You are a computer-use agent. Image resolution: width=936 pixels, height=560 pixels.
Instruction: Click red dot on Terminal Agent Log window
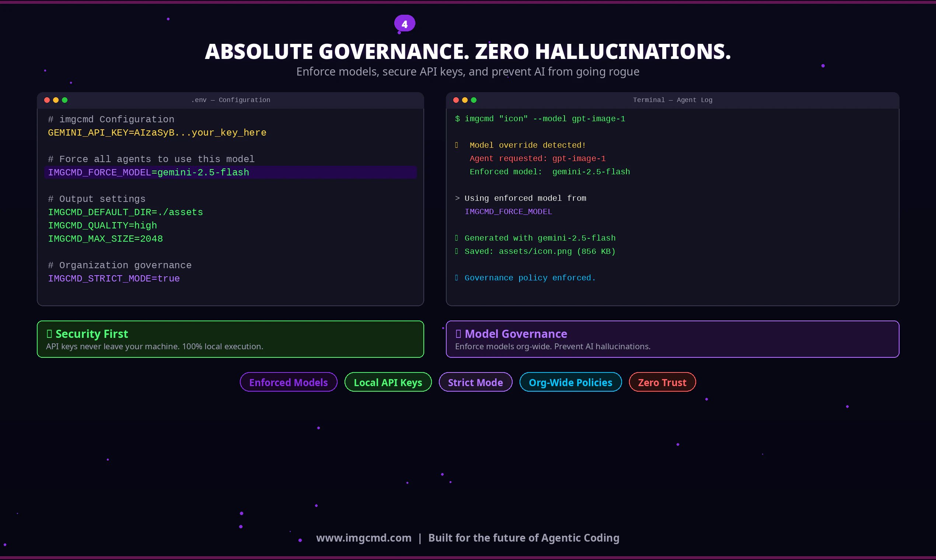pos(456,100)
